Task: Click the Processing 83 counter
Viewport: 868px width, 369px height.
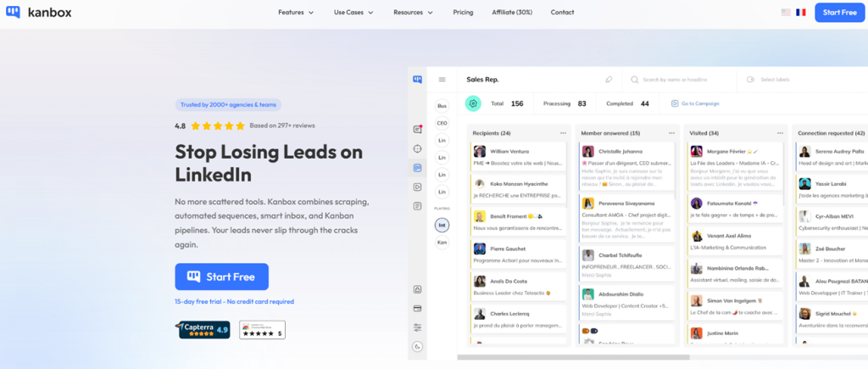Action: click(x=565, y=103)
